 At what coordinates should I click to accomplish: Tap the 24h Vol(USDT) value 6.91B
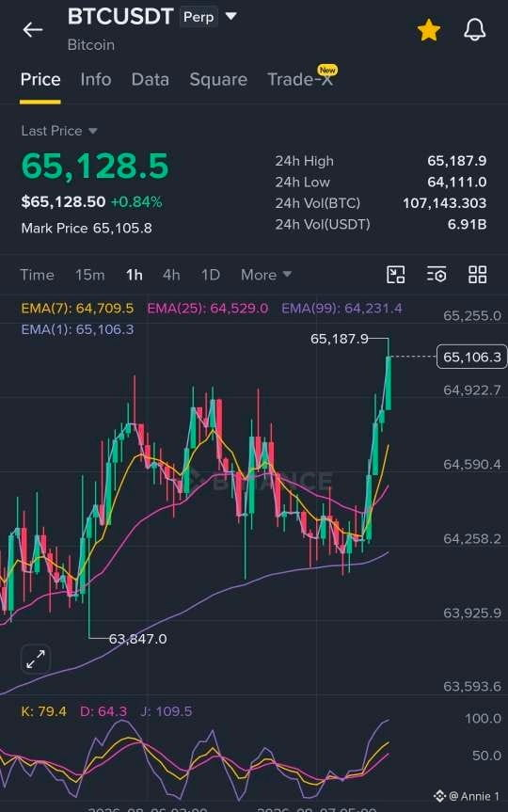pyautogui.click(x=468, y=224)
